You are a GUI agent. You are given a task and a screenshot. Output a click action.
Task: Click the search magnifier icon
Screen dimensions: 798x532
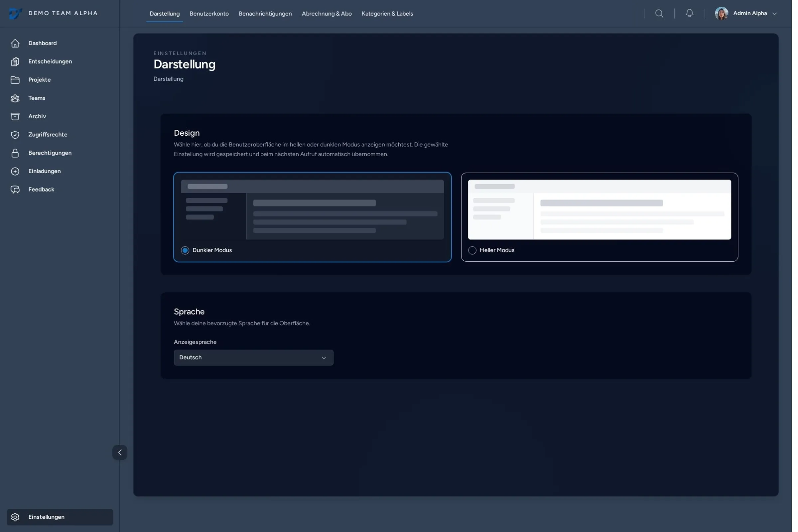pos(659,14)
